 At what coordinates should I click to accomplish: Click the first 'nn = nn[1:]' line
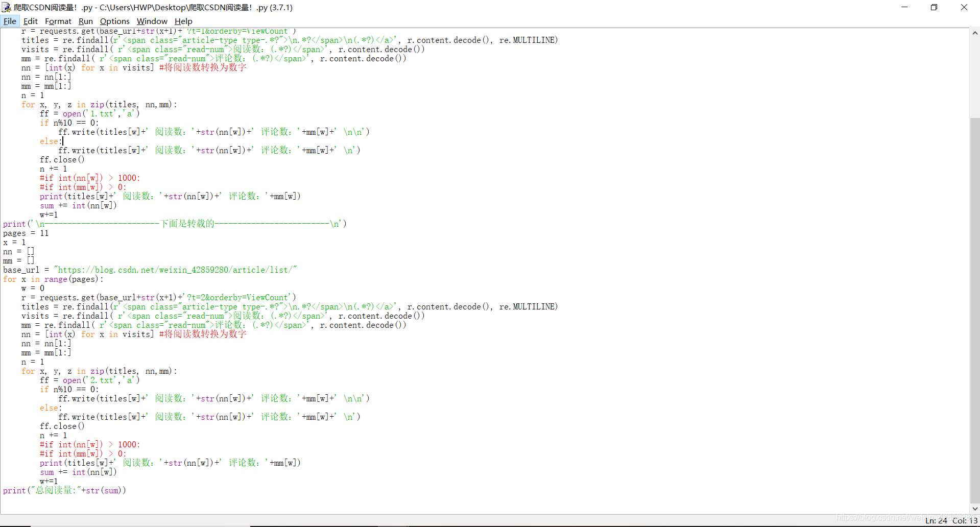46,77
